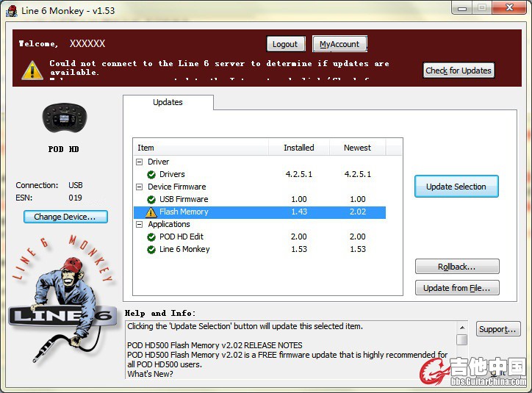532x393 pixels.
Task: Click Flash Memory newest version 2.02
Action: click(x=358, y=212)
